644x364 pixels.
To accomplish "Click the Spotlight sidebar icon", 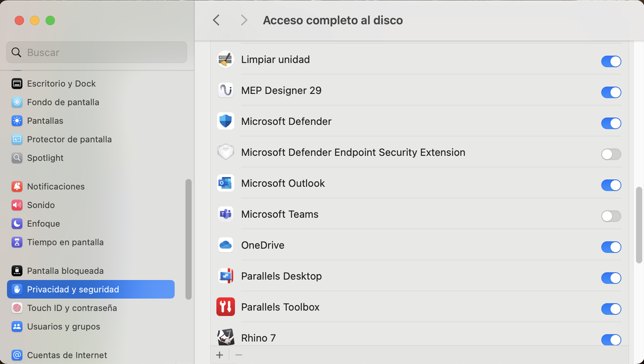I will (17, 158).
